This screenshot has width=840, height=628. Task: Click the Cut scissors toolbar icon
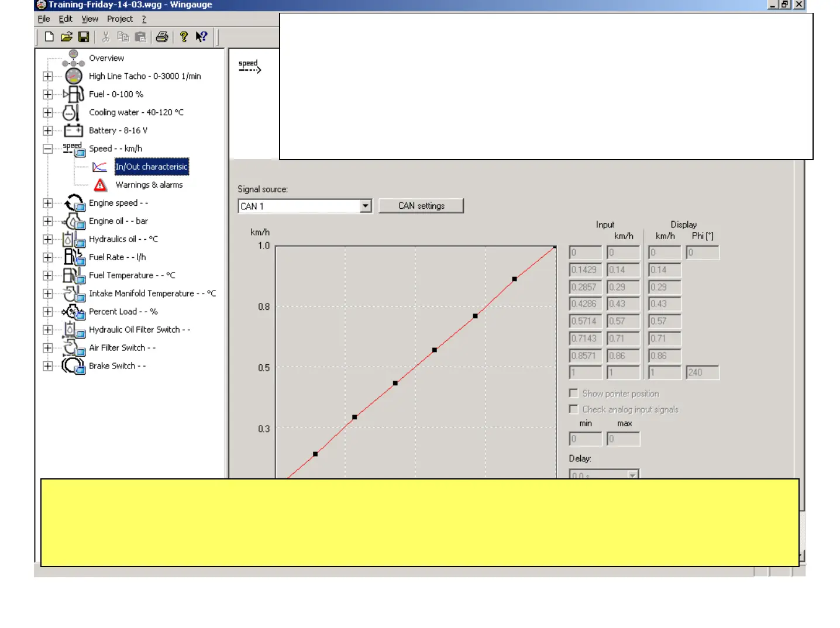tap(106, 37)
